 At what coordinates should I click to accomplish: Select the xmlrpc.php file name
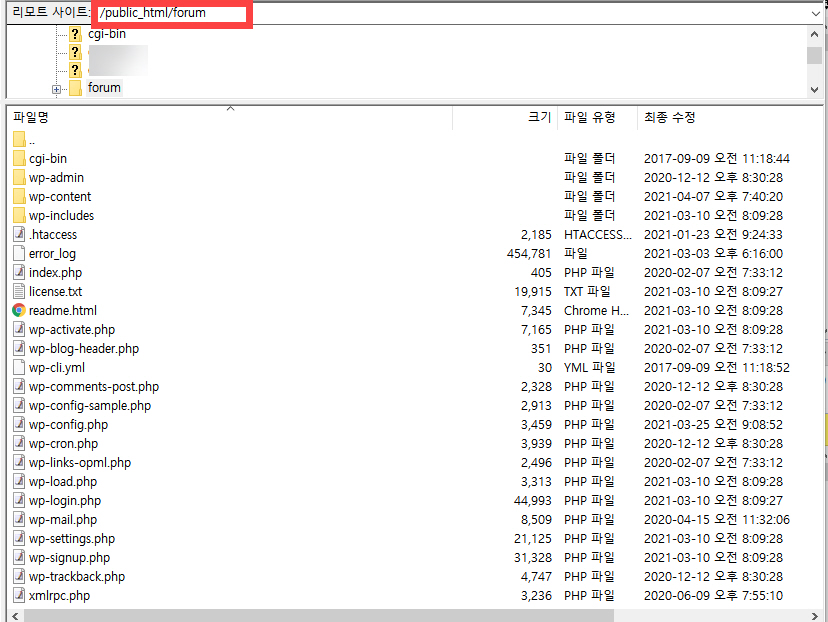point(59,596)
